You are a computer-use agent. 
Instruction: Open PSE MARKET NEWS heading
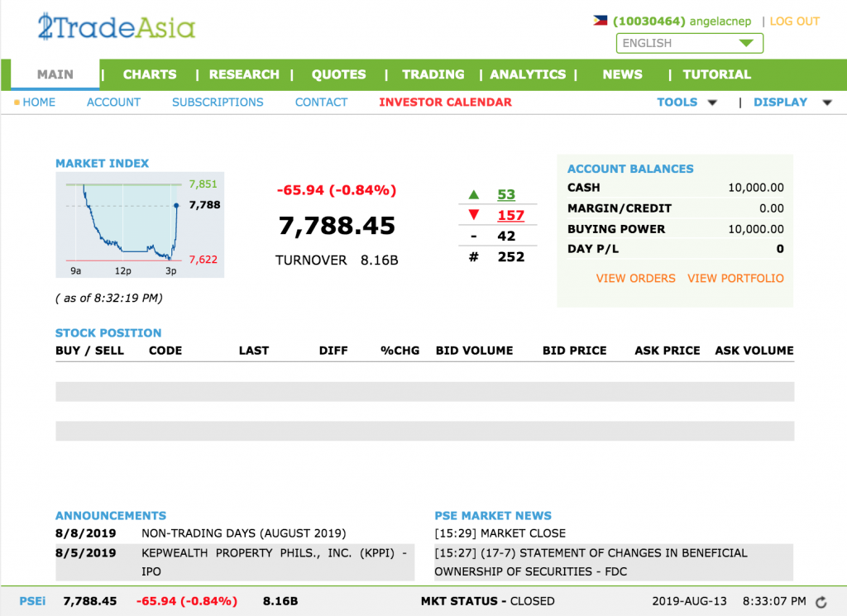(493, 516)
